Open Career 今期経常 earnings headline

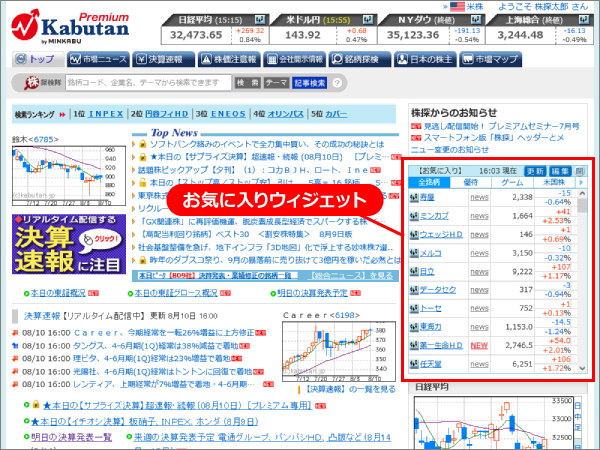click(164, 333)
